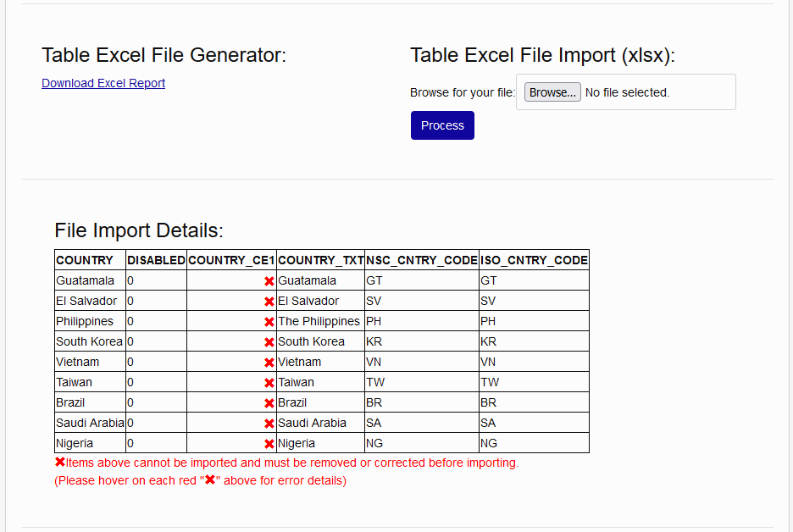
Task: Select the NSC_CNTRY_CODE column header
Action: [x=419, y=260]
